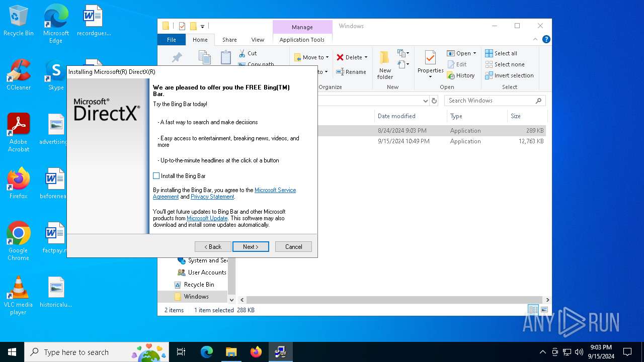The image size is (644, 362).
Task: Collapse the ribbon with the chevron
Action: [536, 39]
